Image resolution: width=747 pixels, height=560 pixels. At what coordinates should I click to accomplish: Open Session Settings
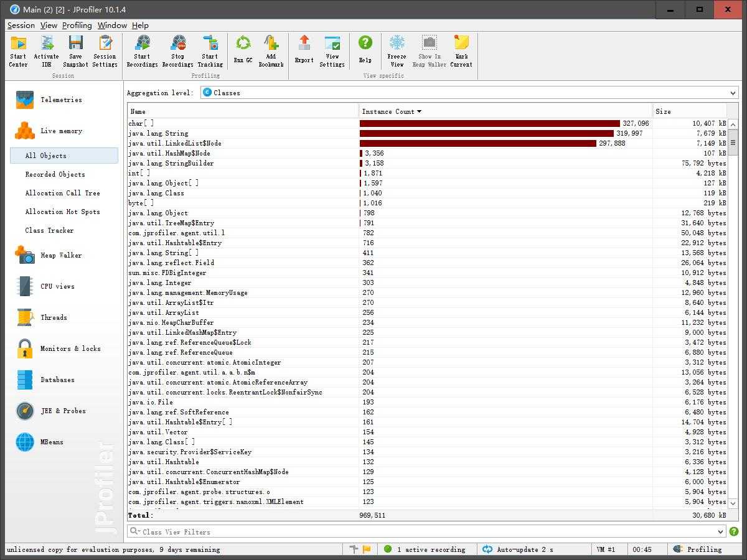click(105, 51)
